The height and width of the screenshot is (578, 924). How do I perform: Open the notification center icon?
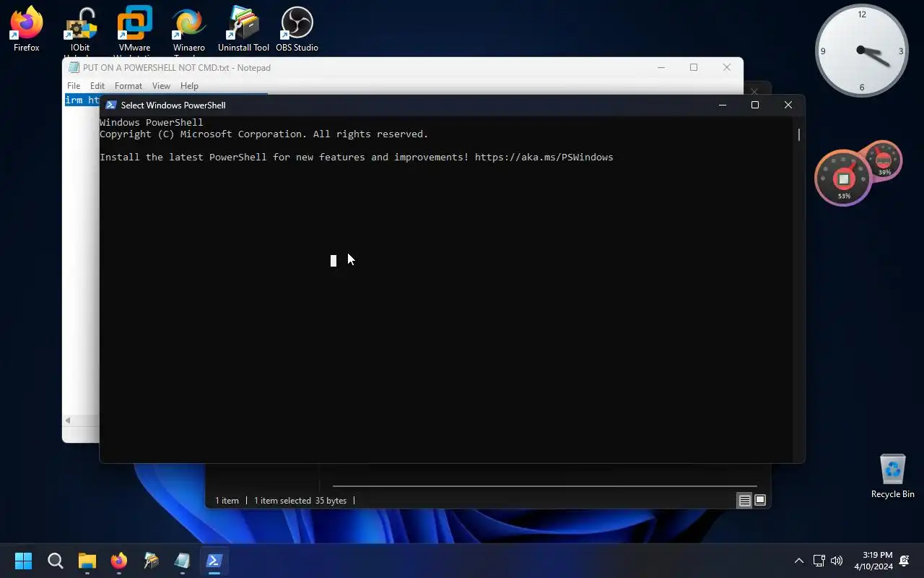(905, 561)
